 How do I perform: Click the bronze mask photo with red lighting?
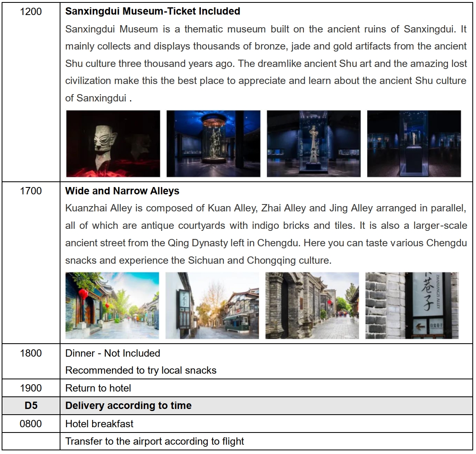113,144
